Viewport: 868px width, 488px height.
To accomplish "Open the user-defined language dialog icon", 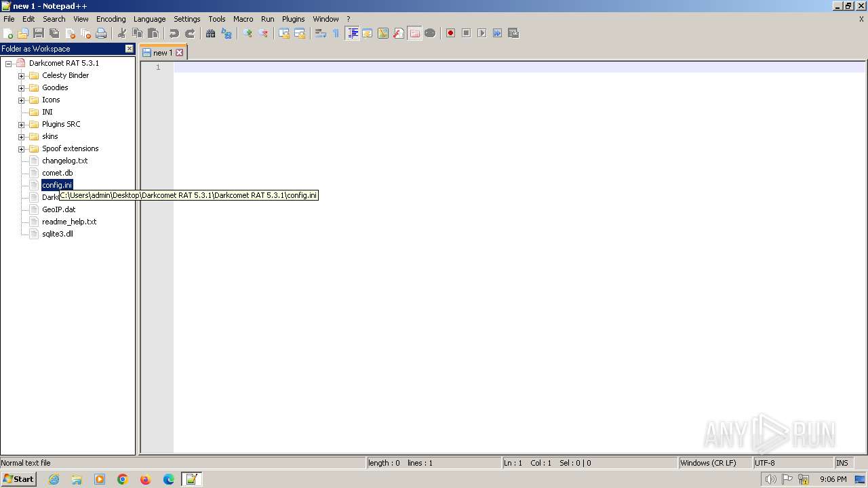I will (x=368, y=33).
